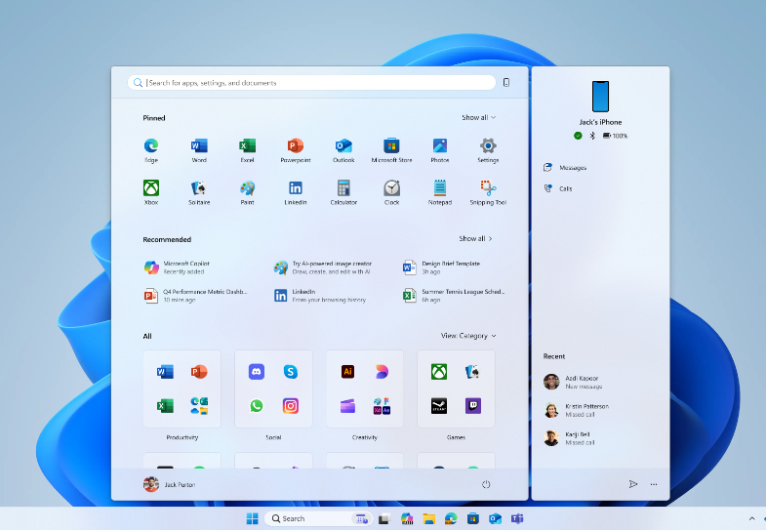Open Kaeji Bell's missed call

coord(569,438)
